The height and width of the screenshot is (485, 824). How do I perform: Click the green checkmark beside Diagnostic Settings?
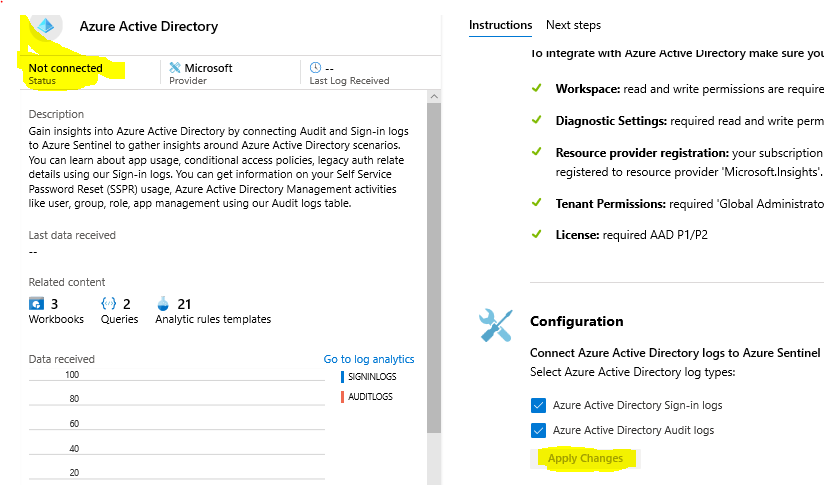click(x=537, y=120)
